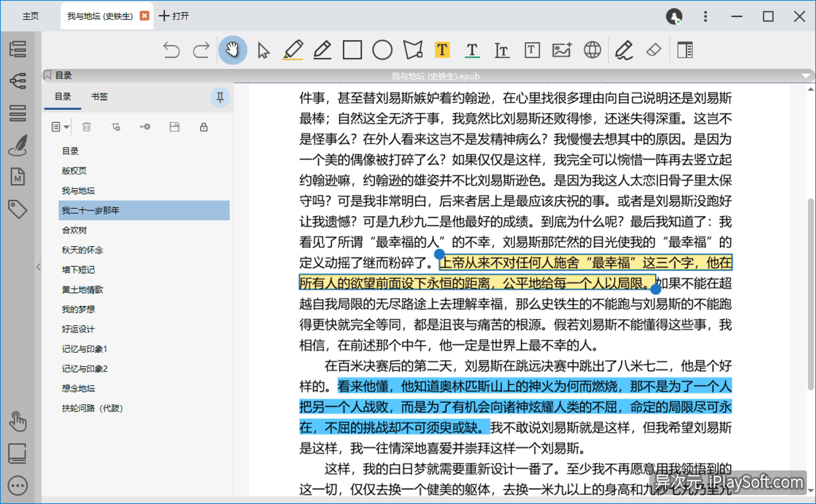The image size is (816, 504).
Task: Open the feather notes sidebar icon
Action: (x=18, y=145)
